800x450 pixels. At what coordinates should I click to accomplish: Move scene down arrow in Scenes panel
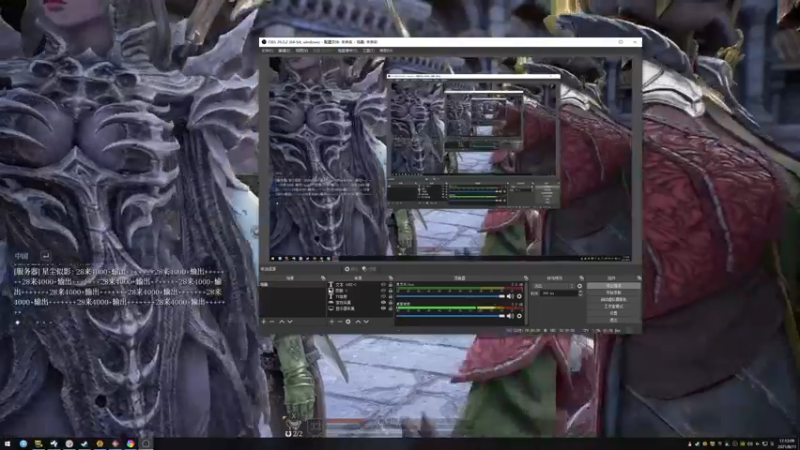click(x=290, y=322)
